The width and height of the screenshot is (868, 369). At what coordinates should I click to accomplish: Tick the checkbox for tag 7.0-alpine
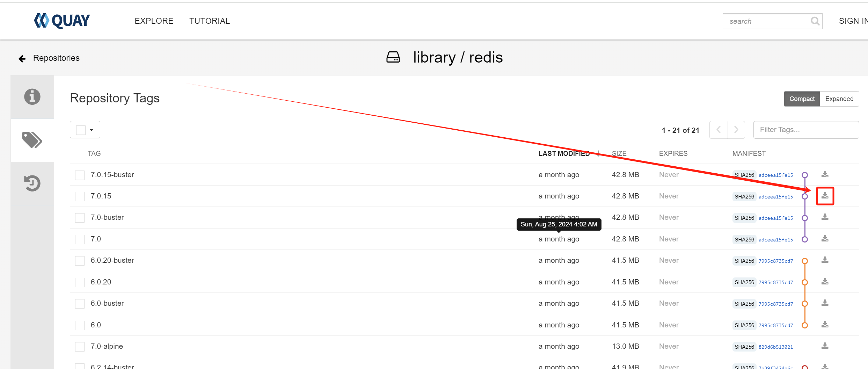point(80,347)
